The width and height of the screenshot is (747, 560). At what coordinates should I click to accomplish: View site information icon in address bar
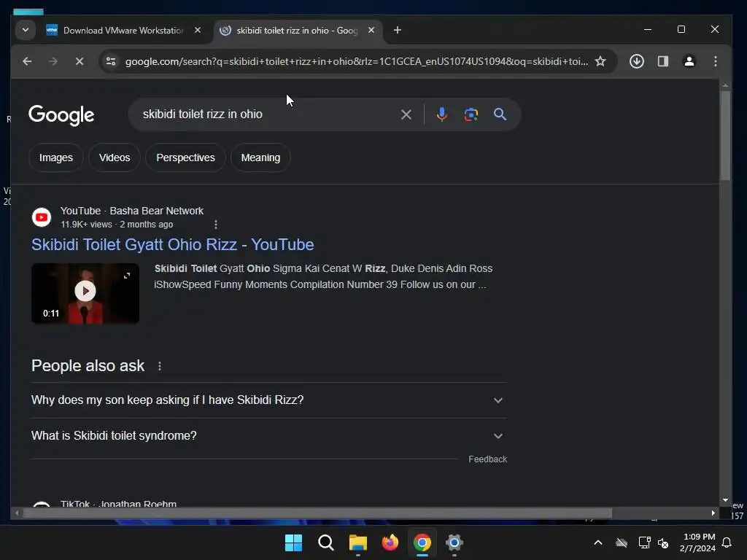click(111, 61)
